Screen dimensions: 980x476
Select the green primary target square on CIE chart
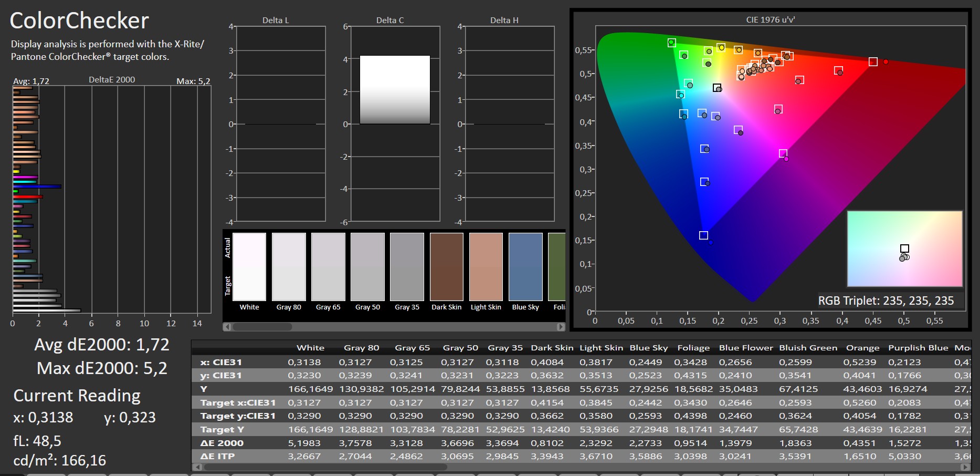(671, 43)
